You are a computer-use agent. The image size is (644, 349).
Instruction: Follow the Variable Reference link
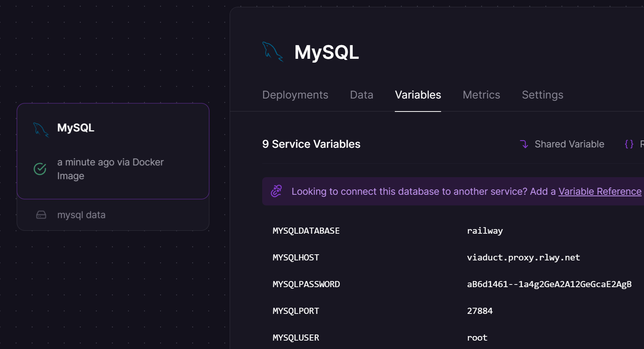(600, 191)
